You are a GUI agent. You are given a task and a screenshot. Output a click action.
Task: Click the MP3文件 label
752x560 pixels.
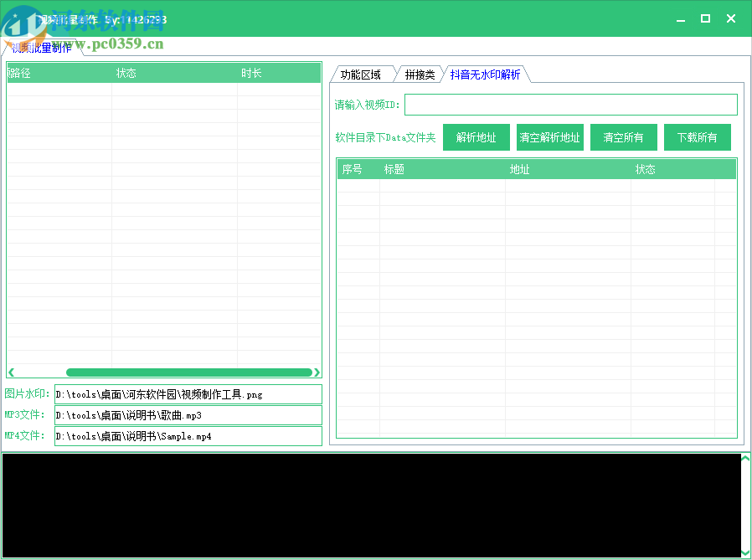[x=24, y=414]
